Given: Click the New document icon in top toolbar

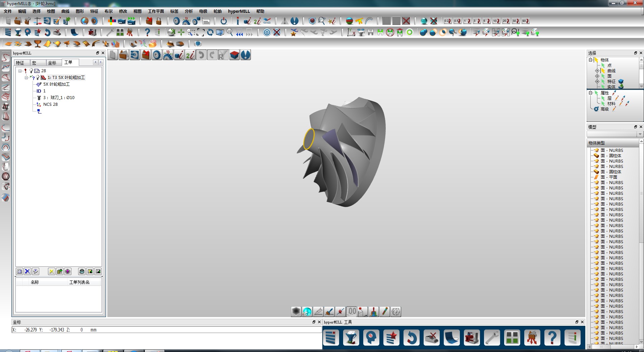Looking at the screenshot, I should 8,21.
